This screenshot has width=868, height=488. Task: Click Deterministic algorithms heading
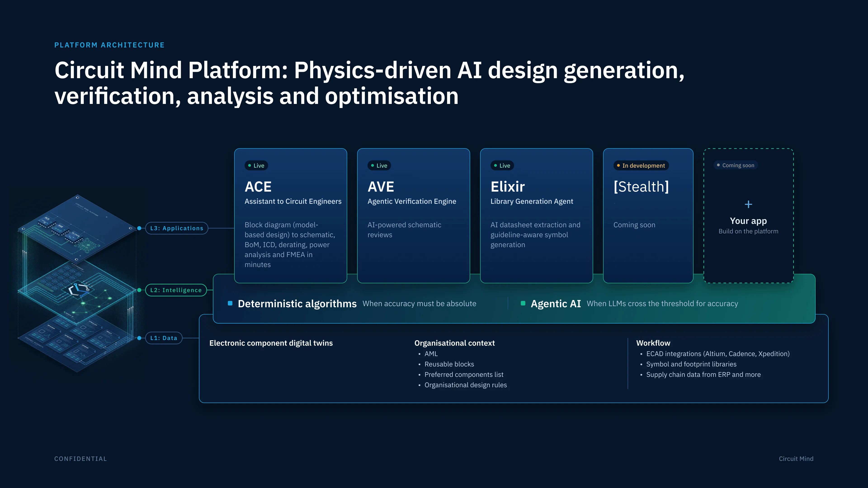click(297, 303)
